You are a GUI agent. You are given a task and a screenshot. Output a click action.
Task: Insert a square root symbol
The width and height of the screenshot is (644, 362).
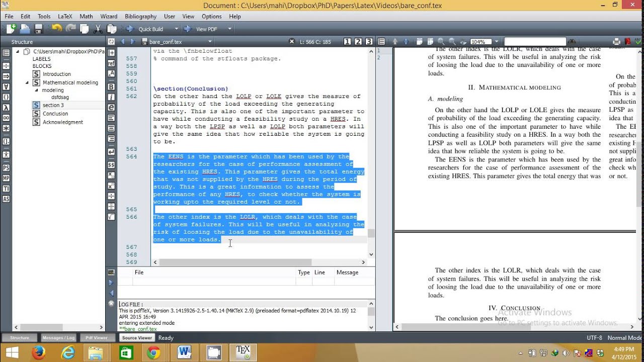[111, 217]
